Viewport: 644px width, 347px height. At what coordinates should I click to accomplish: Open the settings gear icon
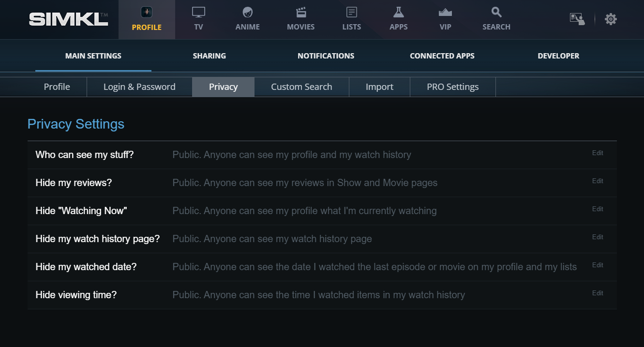611,19
